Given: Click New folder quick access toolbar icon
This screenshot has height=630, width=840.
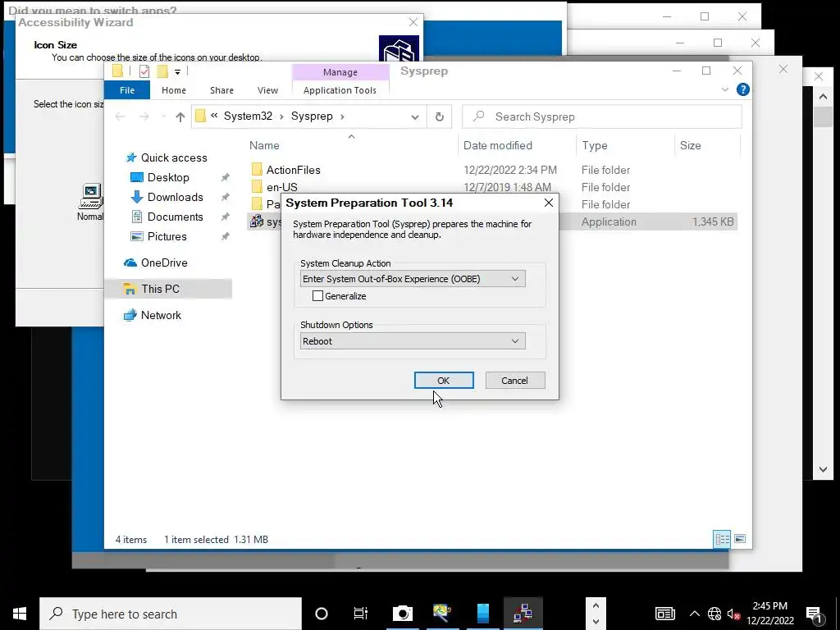Looking at the screenshot, I should [x=162, y=71].
